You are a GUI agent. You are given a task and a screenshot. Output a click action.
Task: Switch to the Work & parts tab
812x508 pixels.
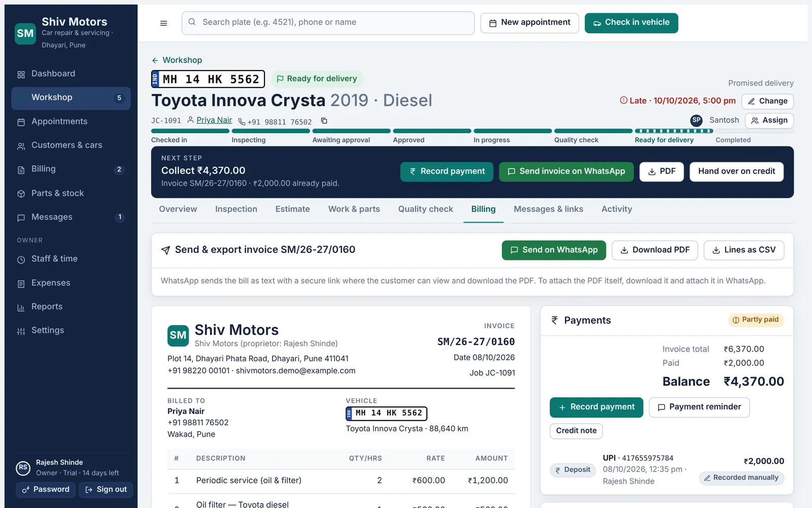tap(354, 209)
